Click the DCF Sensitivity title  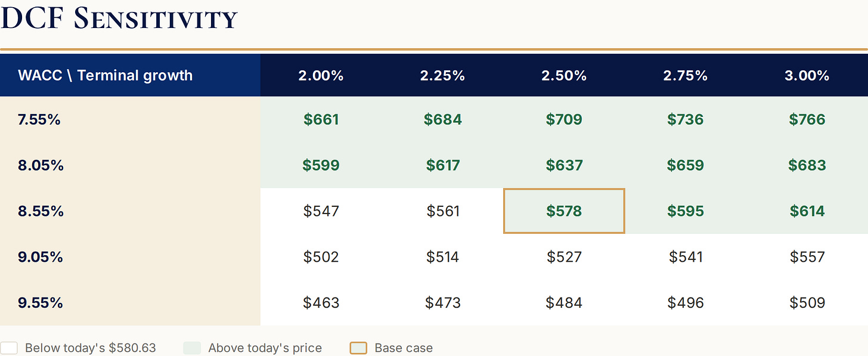(x=119, y=18)
